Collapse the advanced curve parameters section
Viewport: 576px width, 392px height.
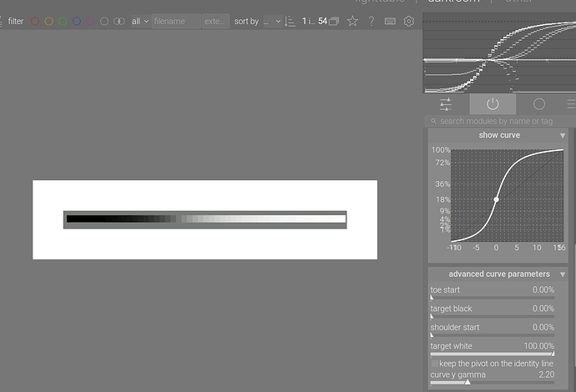point(563,274)
